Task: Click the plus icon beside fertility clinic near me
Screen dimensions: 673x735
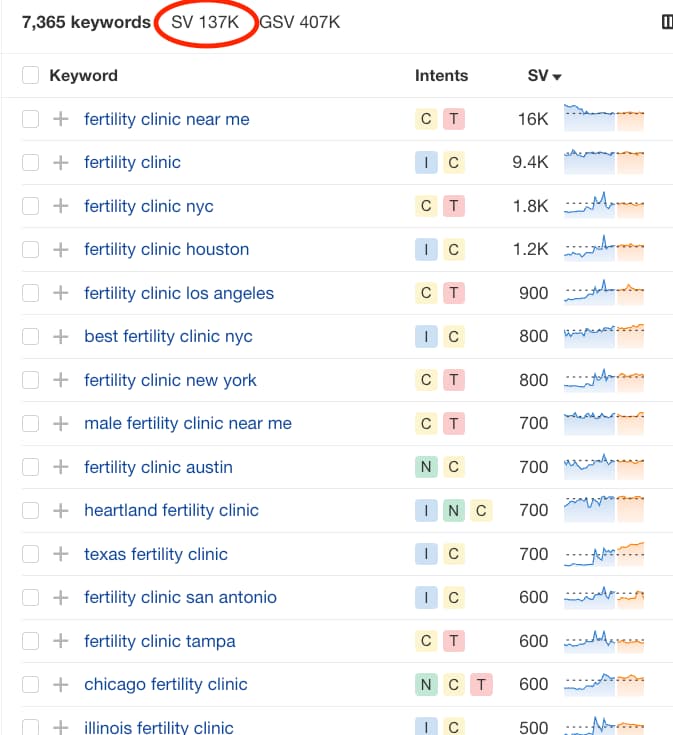Action: 61,119
